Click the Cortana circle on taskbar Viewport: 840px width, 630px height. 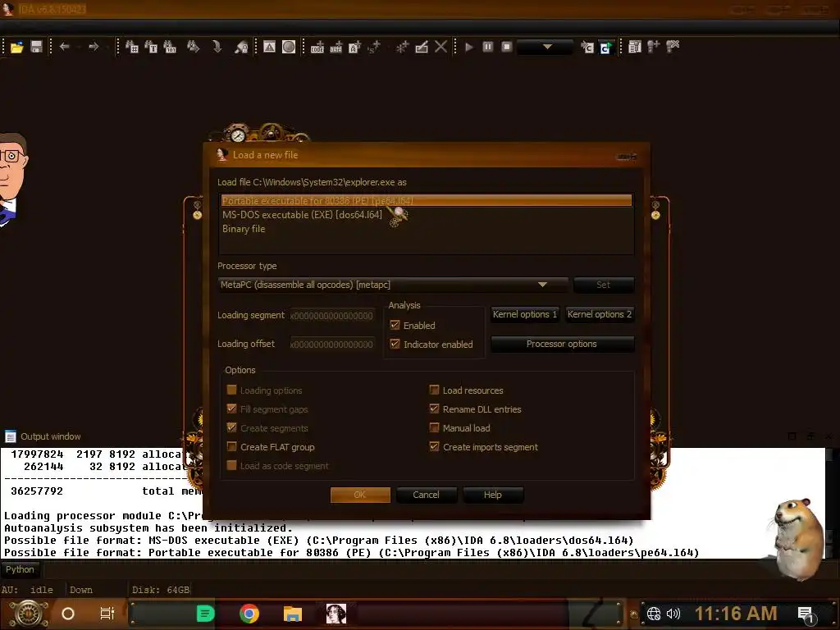[67, 614]
